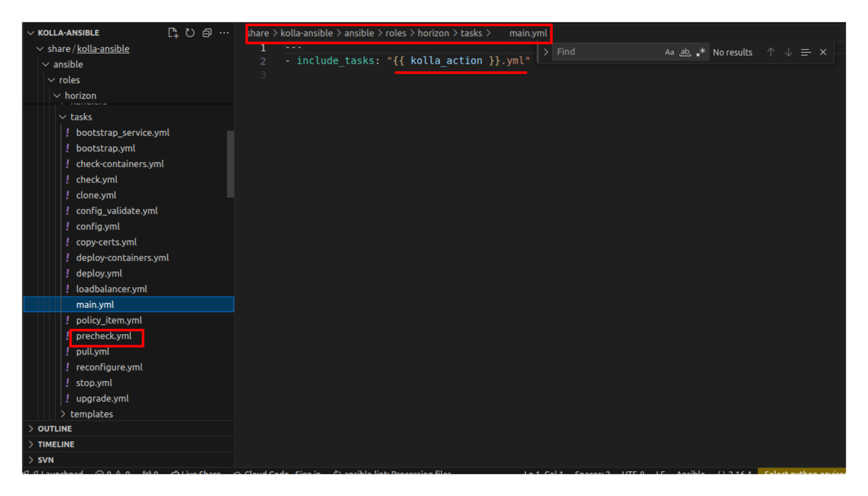868x496 pixels.
Task: Refresh the explorer with the refresh icon
Action: pyautogui.click(x=190, y=33)
